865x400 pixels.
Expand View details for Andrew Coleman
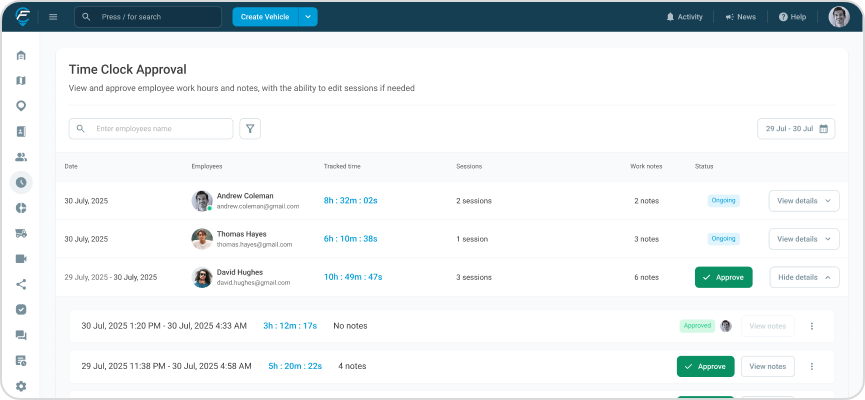pos(804,201)
